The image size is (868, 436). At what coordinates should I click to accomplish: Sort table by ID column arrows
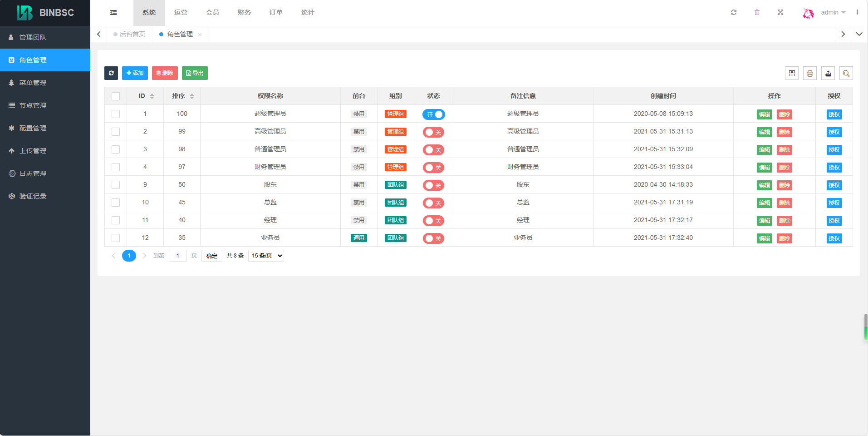(152, 96)
